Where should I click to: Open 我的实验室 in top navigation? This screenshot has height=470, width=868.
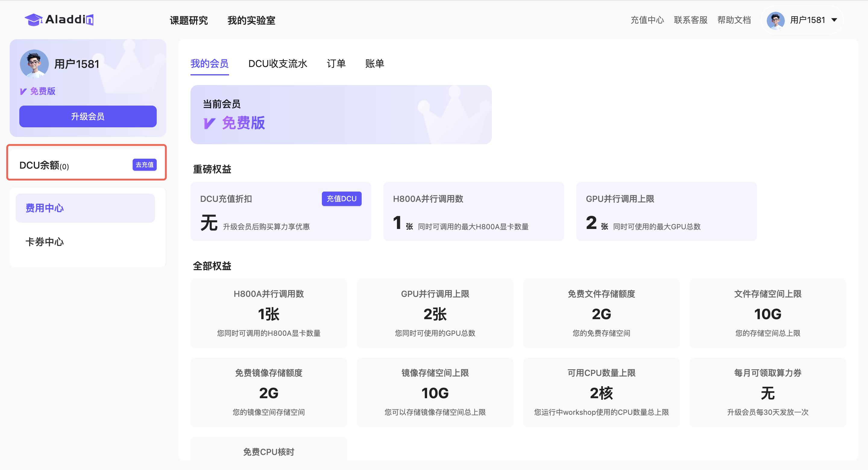[x=251, y=20]
